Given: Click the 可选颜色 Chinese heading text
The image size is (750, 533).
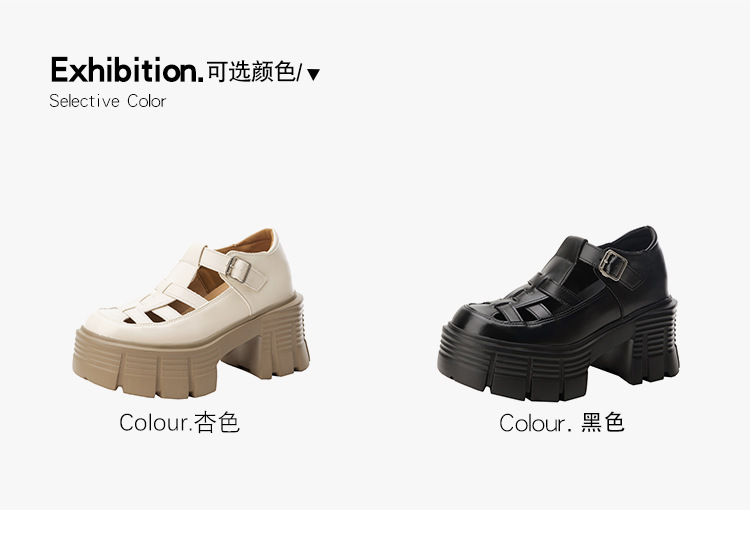Looking at the screenshot, I should pyautogui.click(x=251, y=72).
